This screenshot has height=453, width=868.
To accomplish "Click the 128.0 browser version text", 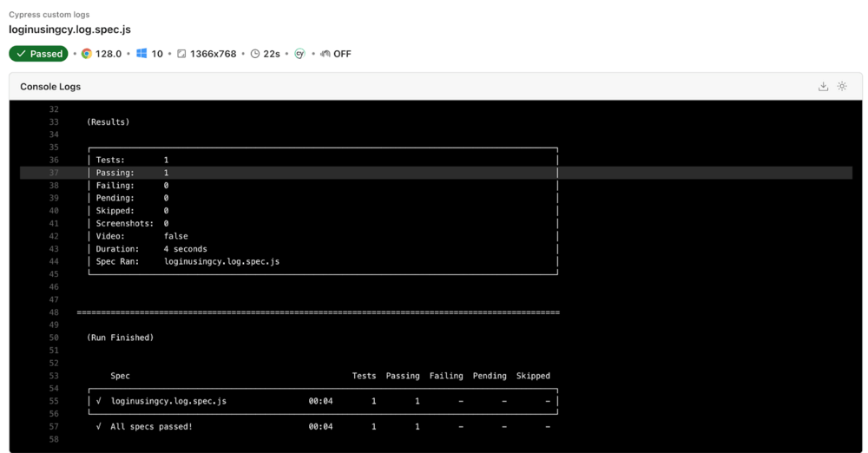I will tap(108, 54).
